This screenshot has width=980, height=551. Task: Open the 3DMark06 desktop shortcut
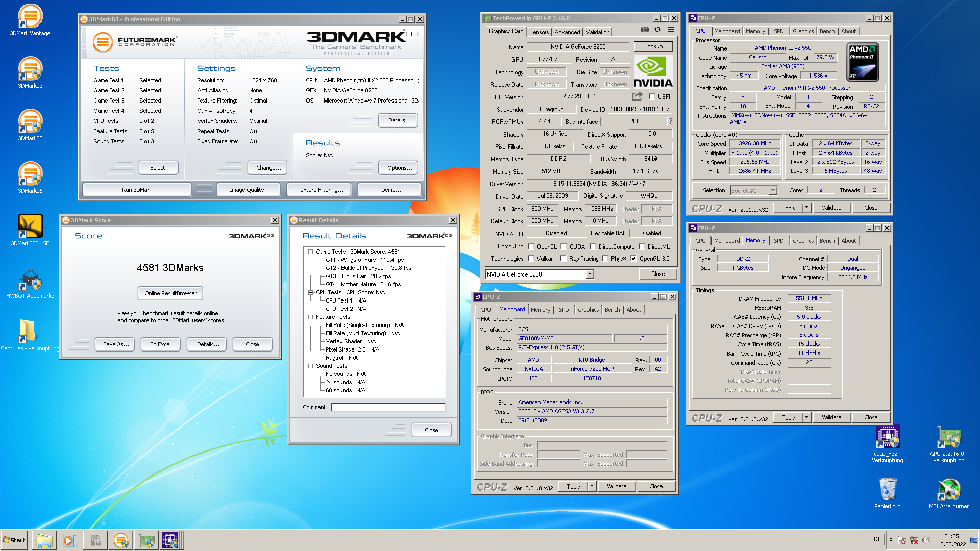pos(30,178)
